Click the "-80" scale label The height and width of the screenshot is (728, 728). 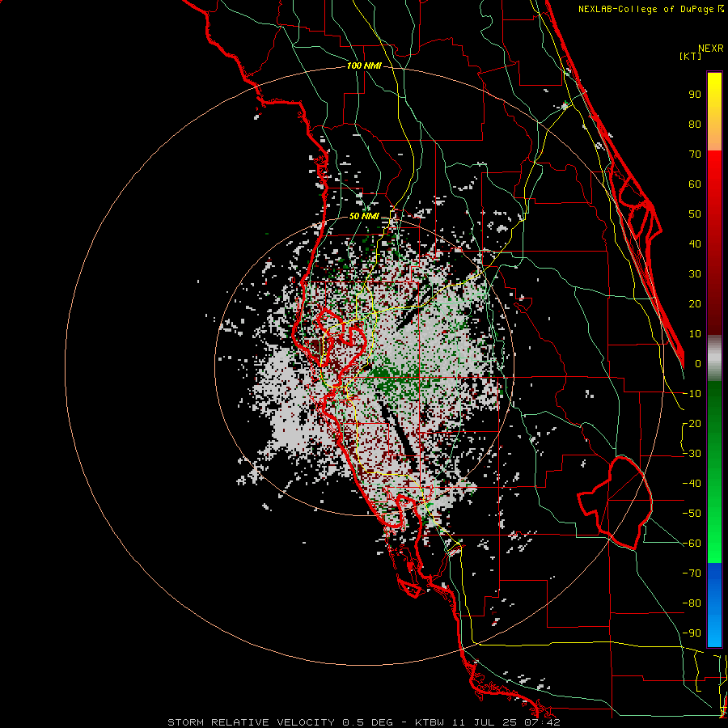click(692, 603)
